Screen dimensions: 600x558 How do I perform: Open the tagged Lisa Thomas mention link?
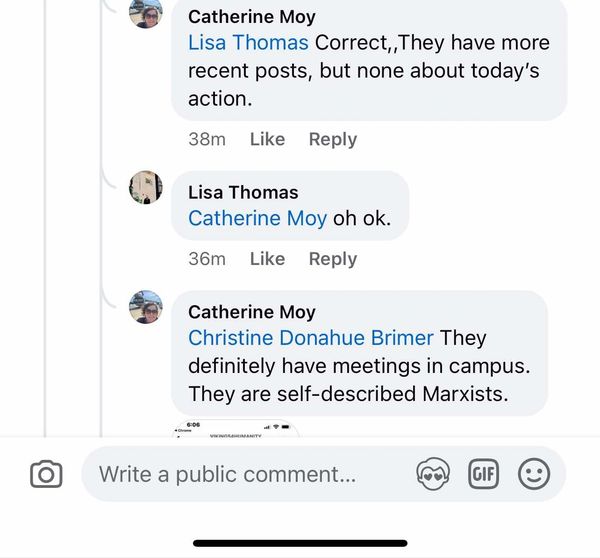pos(248,43)
